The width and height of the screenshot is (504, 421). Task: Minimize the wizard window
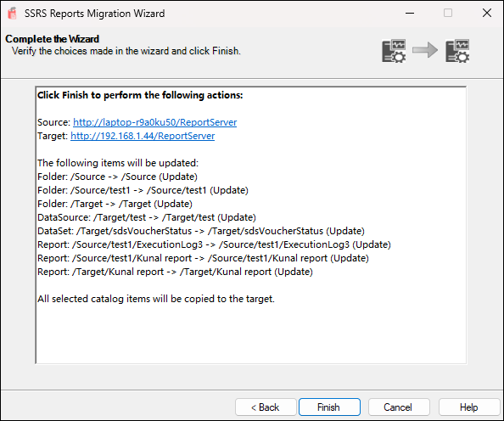[410, 14]
